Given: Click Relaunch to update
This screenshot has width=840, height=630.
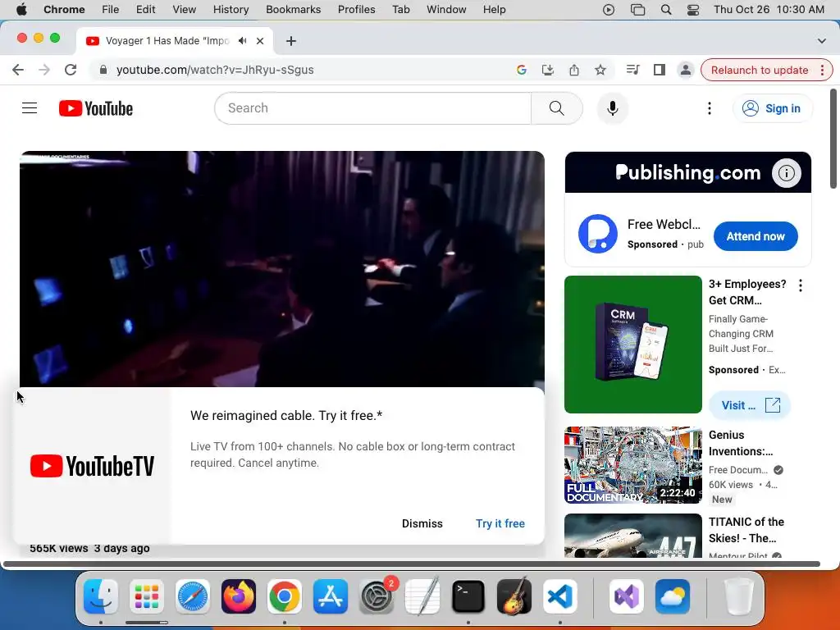Looking at the screenshot, I should click(x=759, y=71).
